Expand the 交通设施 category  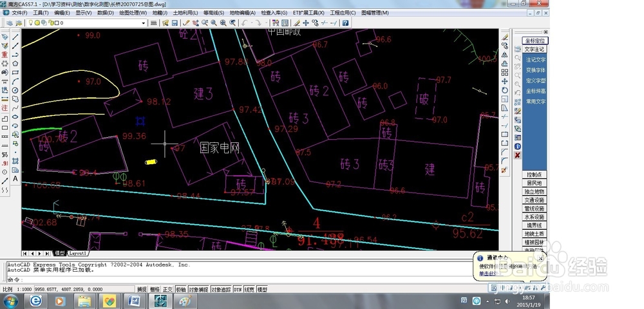(535, 200)
